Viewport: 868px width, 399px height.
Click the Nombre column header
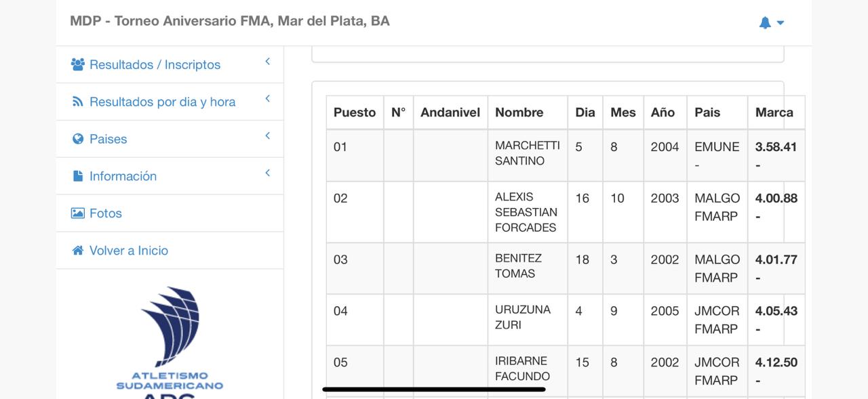coord(519,112)
